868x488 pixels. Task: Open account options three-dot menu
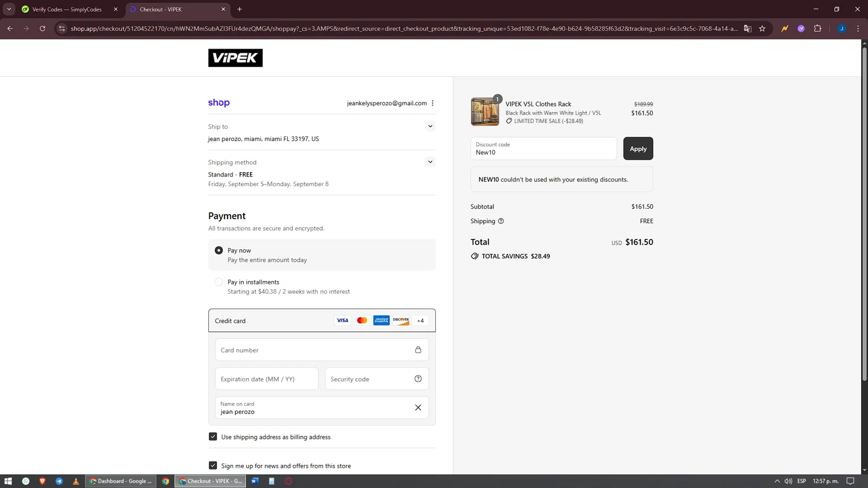(x=432, y=103)
